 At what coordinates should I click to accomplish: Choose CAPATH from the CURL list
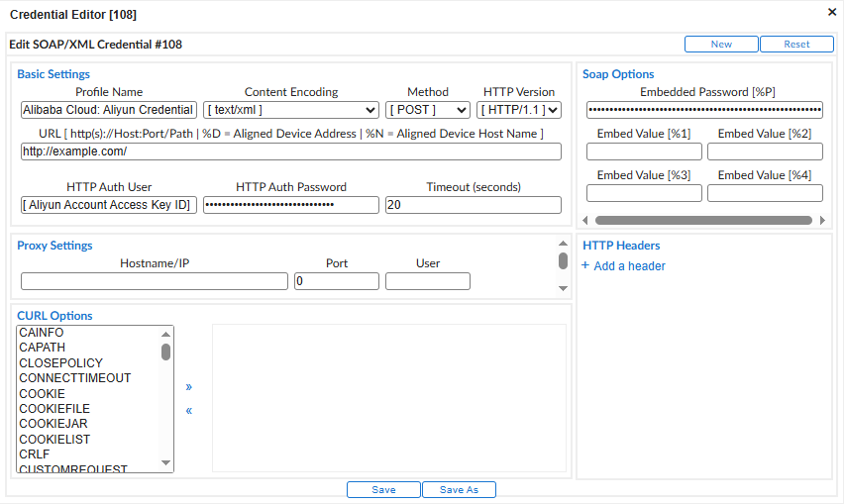point(42,348)
